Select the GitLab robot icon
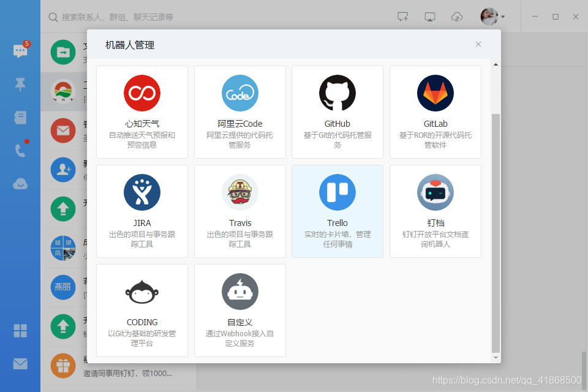The width and height of the screenshot is (588, 392). pyautogui.click(x=435, y=93)
